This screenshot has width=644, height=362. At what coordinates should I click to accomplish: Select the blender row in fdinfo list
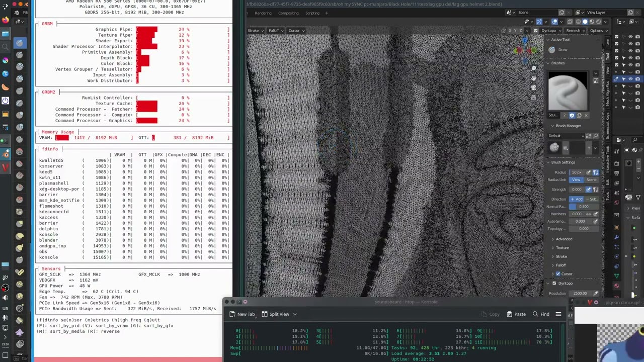(x=134, y=240)
